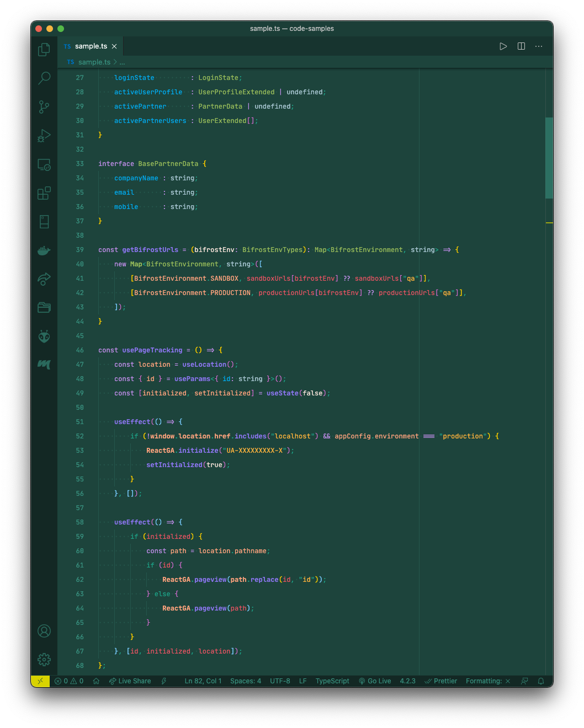Start the Go Live server
584x728 pixels.
click(x=375, y=681)
